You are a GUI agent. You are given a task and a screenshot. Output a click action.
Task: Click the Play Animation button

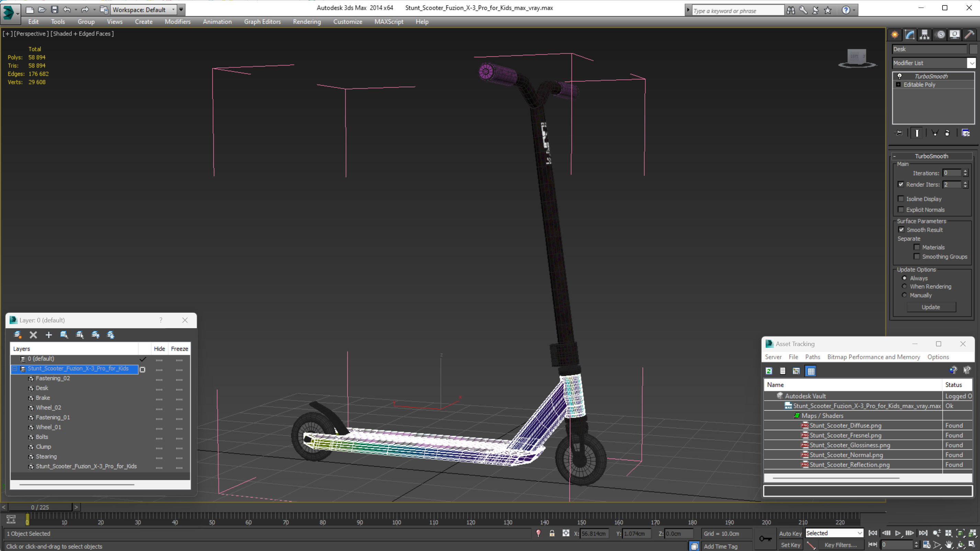(898, 533)
